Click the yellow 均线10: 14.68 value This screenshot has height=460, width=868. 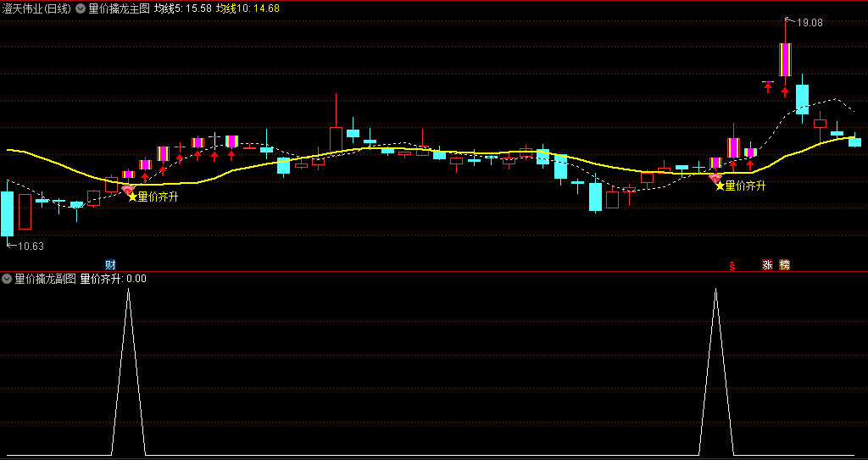248,8
